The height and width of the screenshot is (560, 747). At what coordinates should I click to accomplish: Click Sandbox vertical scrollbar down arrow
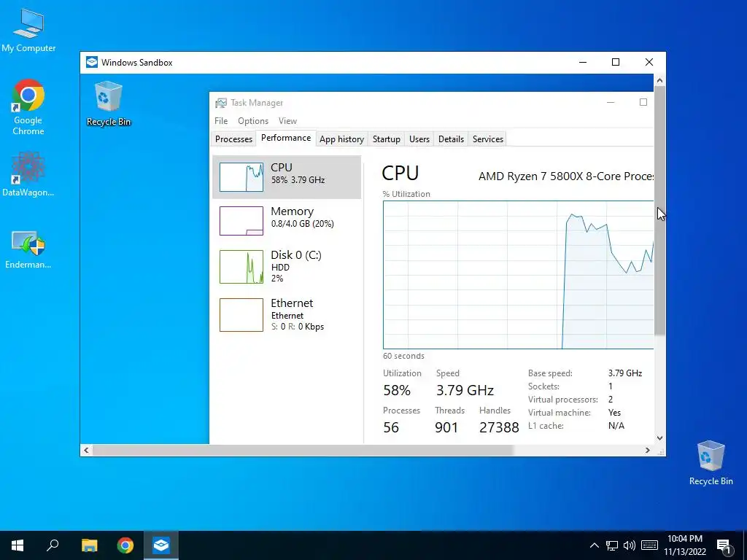click(x=659, y=438)
